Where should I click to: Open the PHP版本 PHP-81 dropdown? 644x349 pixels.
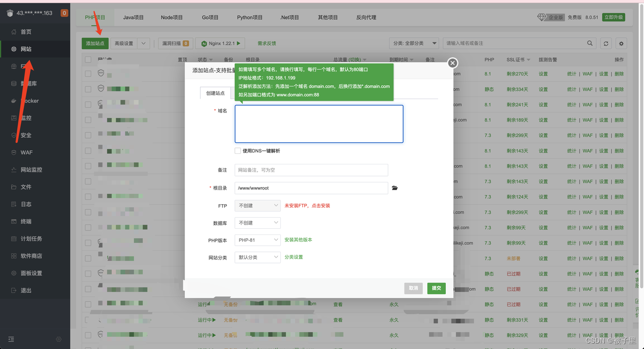(258, 240)
